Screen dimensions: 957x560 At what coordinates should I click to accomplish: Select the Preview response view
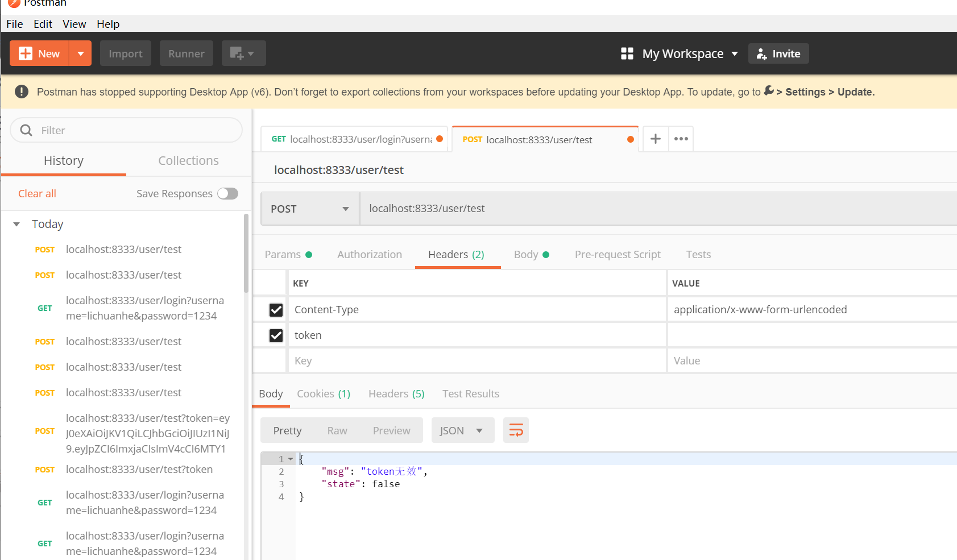(x=391, y=430)
